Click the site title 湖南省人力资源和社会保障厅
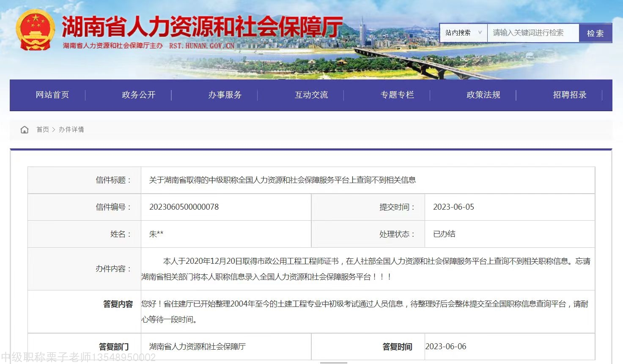 pyautogui.click(x=202, y=27)
